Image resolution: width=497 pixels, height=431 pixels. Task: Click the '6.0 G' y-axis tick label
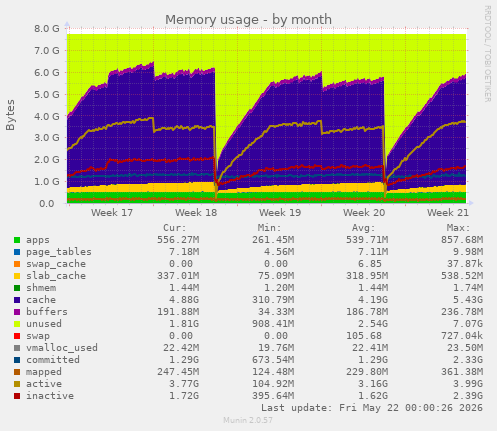[x=47, y=72]
